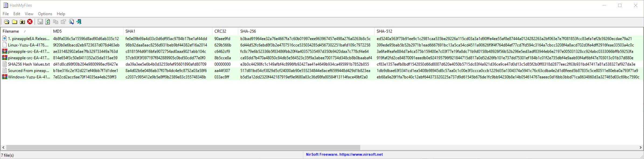
Task: Click SHA-256 value beginning b3bad91964ee32a7
Action: click(305, 38)
